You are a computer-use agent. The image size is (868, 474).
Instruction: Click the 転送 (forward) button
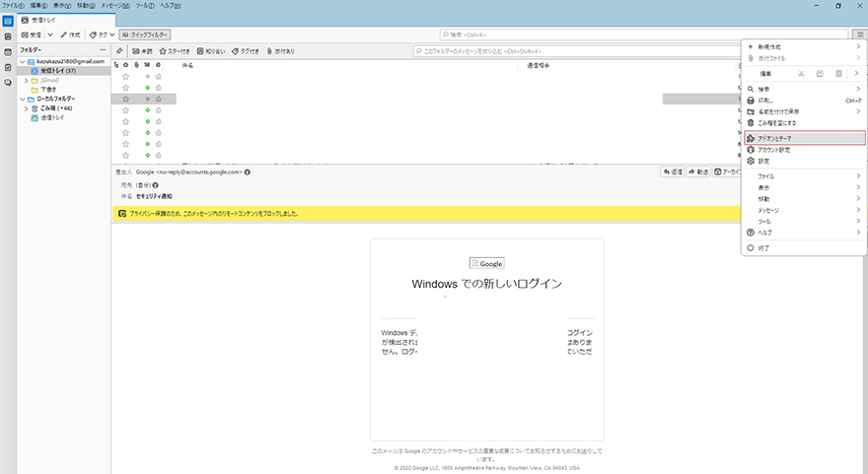pyautogui.click(x=698, y=171)
